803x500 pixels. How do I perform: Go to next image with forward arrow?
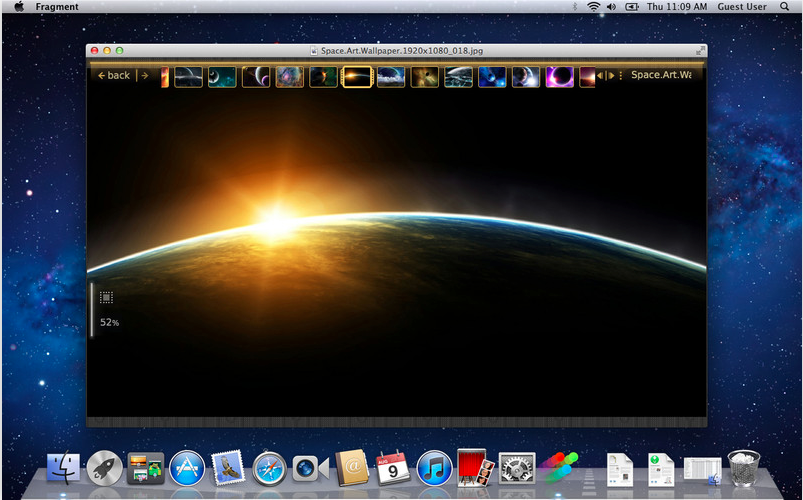click(x=144, y=76)
